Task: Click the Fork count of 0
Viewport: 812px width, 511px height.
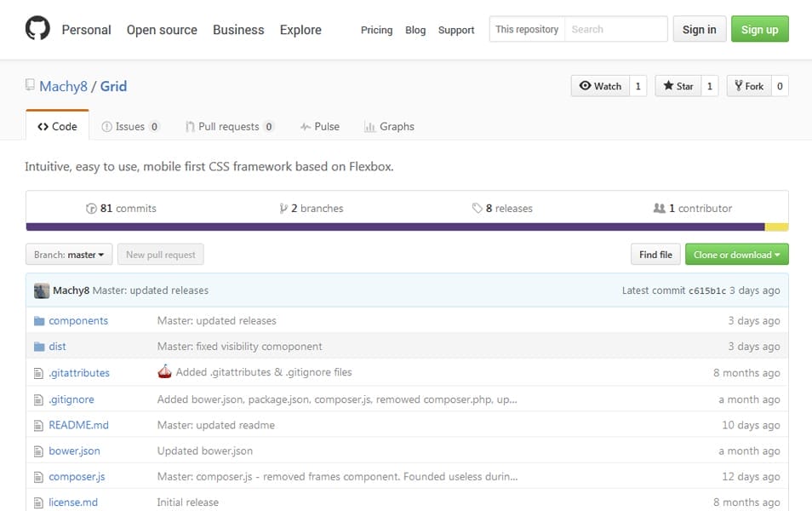Action: pos(780,86)
